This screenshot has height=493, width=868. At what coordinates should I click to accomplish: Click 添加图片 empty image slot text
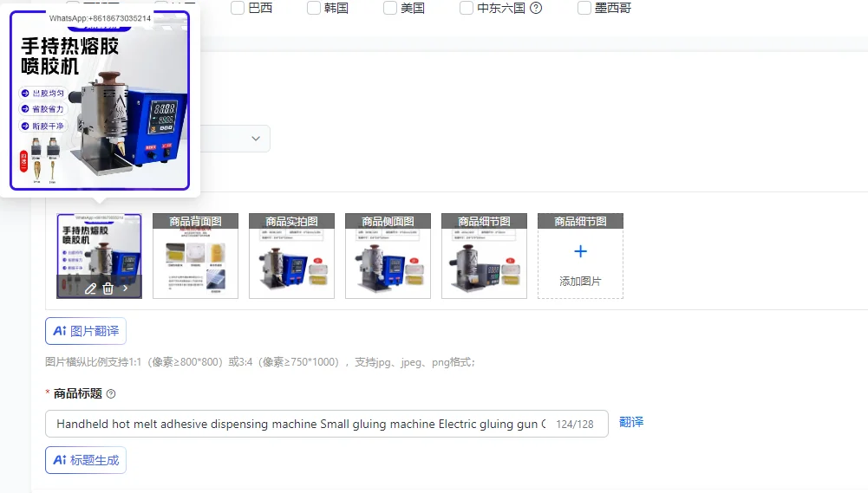580,281
